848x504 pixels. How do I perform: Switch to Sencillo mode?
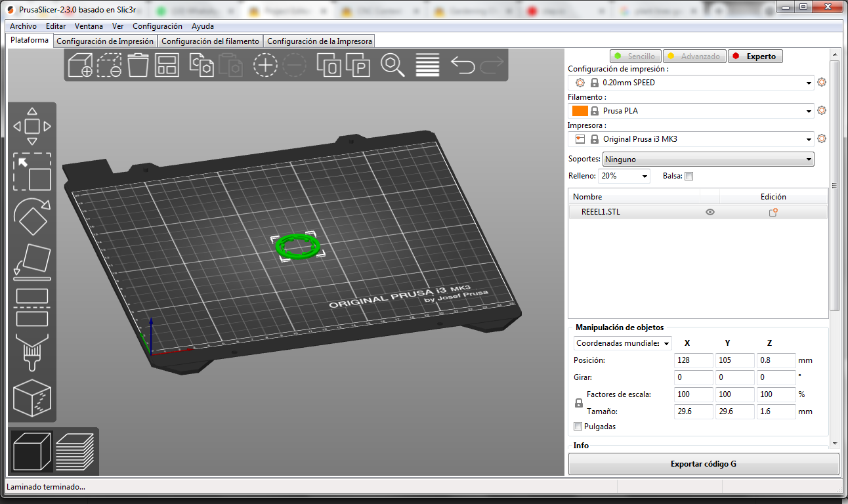click(x=635, y=56)
